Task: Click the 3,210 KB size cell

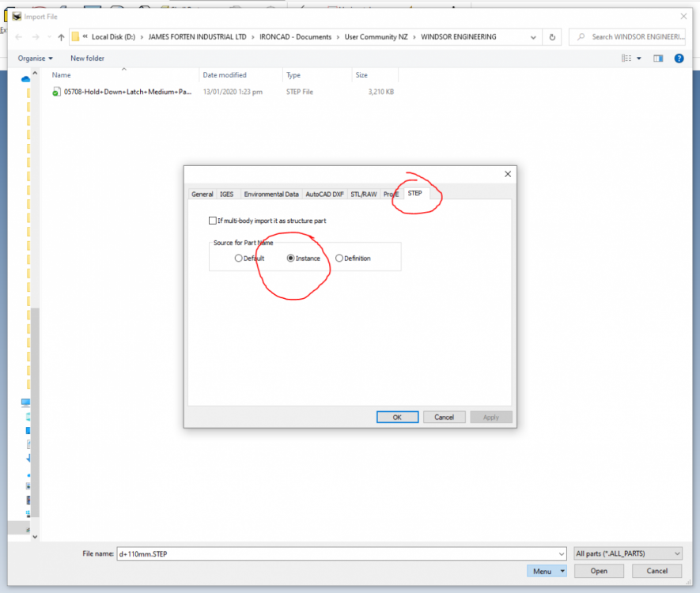Action: pyautogui.click(x=380, y=92)
